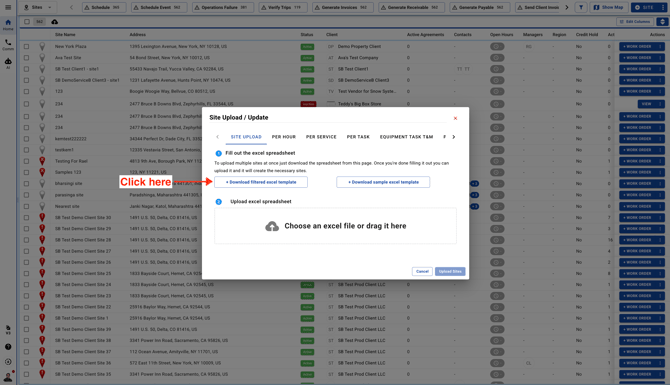This screenshot has width=670, height=385.
Task: Check the Ava Test Site row checkbox
Action: (26, 58)
